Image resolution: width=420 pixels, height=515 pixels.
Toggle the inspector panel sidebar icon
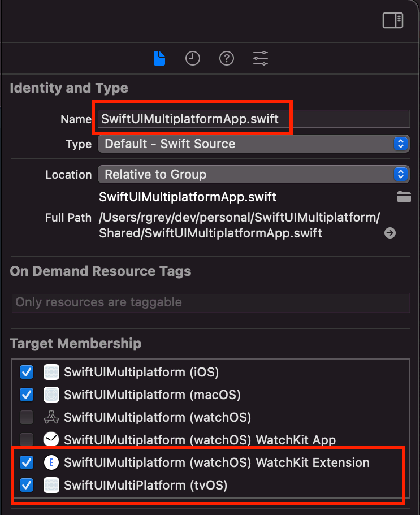(x=392, y=20)
